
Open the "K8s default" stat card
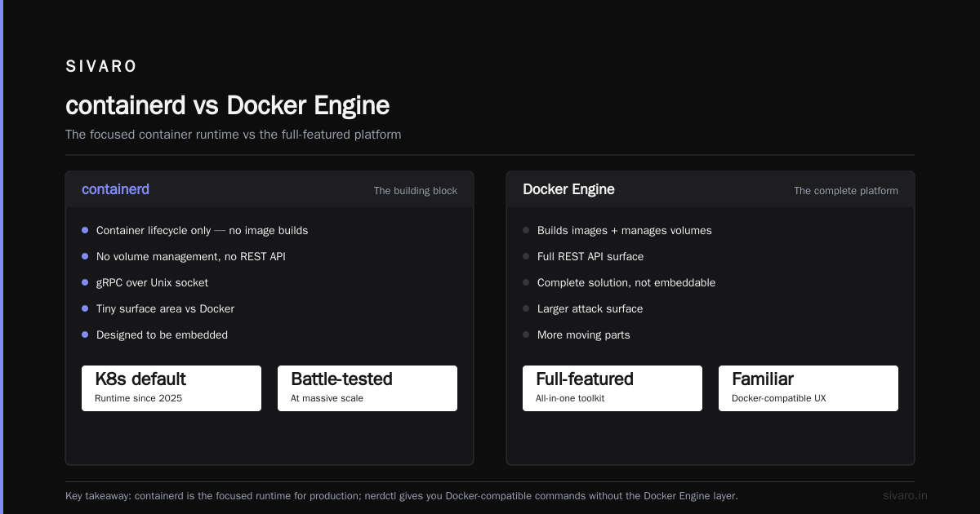pyautogui.click(x=171, y=388)
